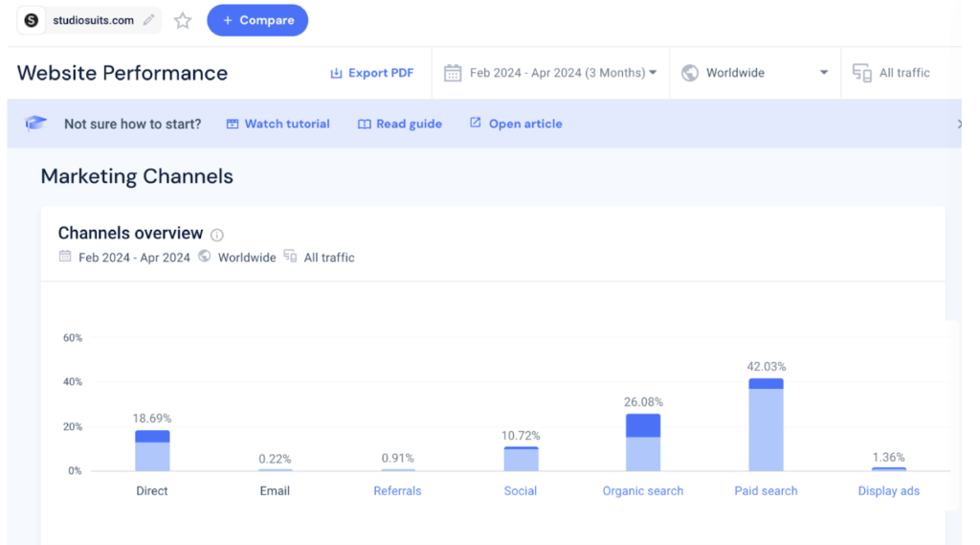Open the Read guide link
The height and width of the screenshot is (545, 980).
(x=400, y=124)
